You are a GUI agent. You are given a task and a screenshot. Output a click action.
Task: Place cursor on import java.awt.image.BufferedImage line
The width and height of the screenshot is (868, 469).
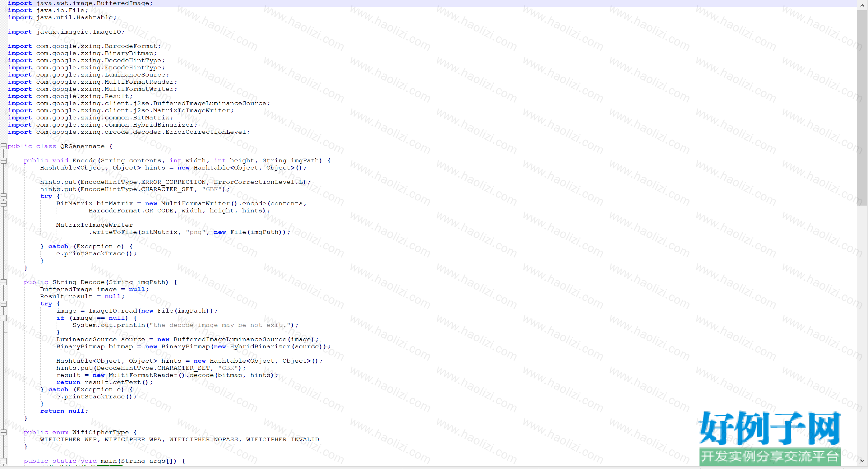[80, 3]
